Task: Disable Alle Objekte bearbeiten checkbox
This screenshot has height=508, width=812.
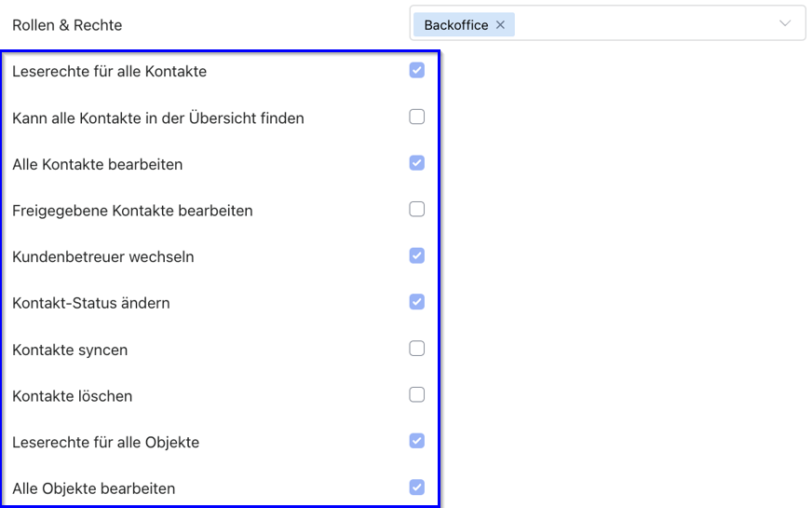Action: pyautogui.click(x=417, y=487)
